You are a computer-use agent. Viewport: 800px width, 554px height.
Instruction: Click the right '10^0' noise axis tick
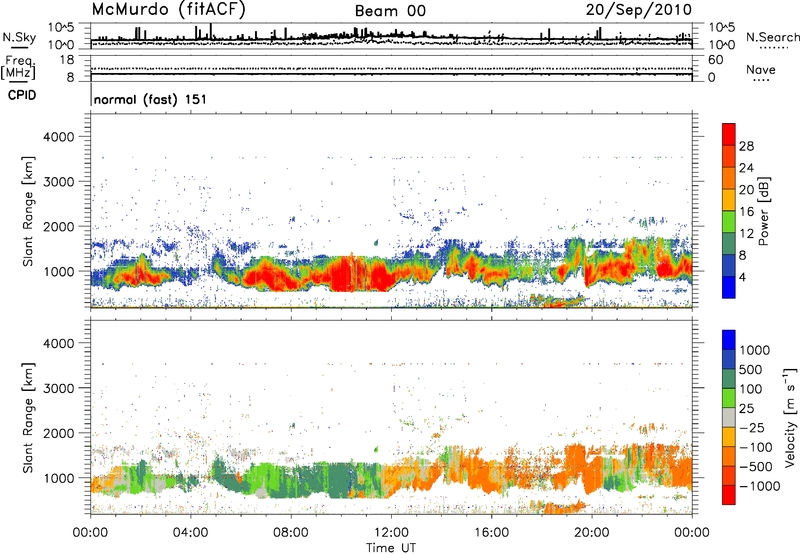click(x=722, y=45)
